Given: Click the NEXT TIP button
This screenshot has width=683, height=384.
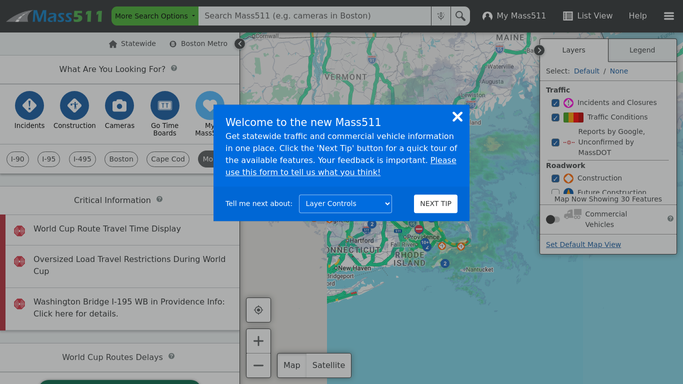Looking at the screenshot, I should click(436, 204).
